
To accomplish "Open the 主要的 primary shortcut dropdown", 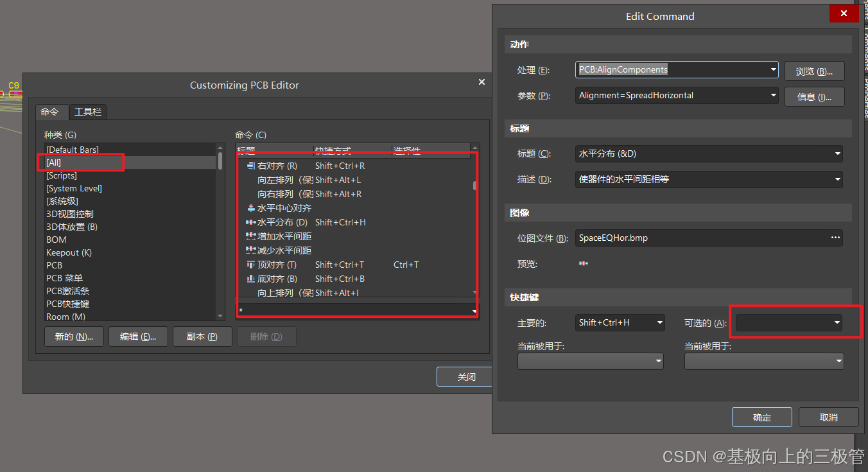I will pos(659,322).
